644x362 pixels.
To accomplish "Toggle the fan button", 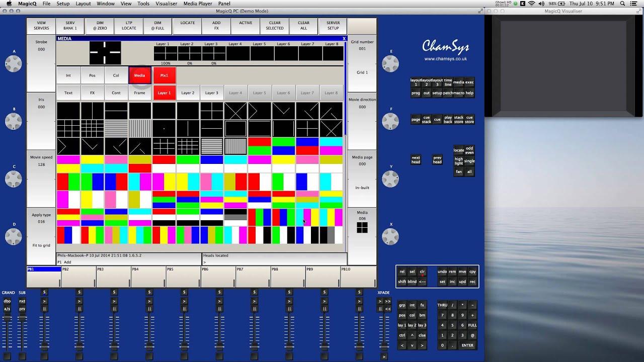I will coord(459,171).
